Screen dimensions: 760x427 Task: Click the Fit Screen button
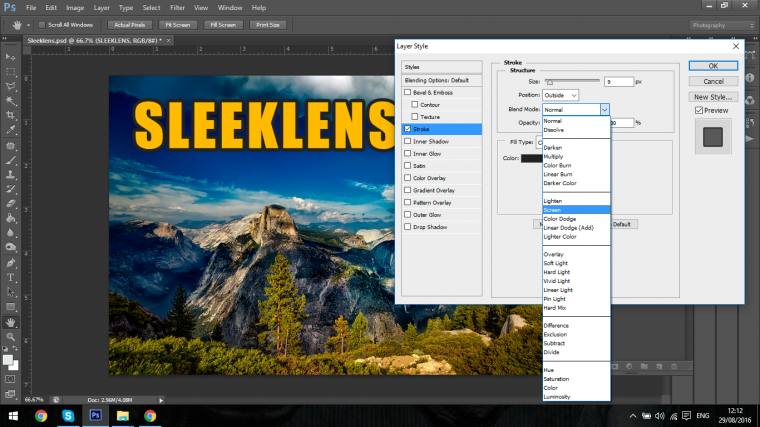point(177,25)
